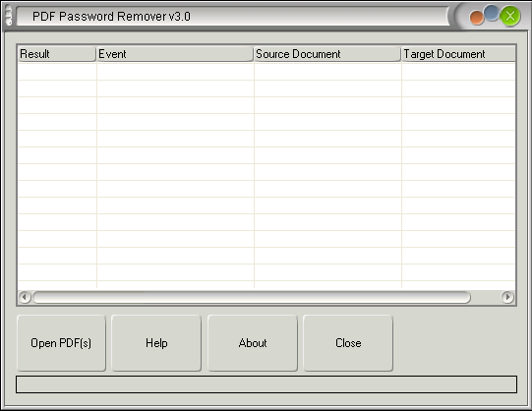Sort by the Result column header
The width and height of the screenshot is (532, 411).
pyautogui.click(x=57, y=54)
